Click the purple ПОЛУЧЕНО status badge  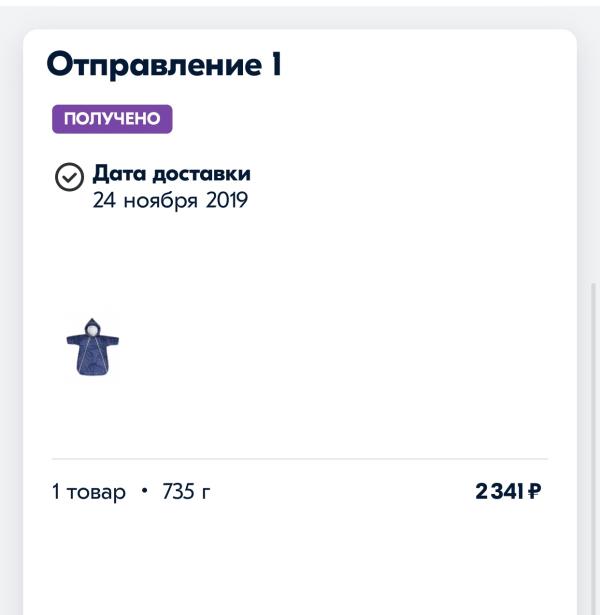(x=112, y=119)
